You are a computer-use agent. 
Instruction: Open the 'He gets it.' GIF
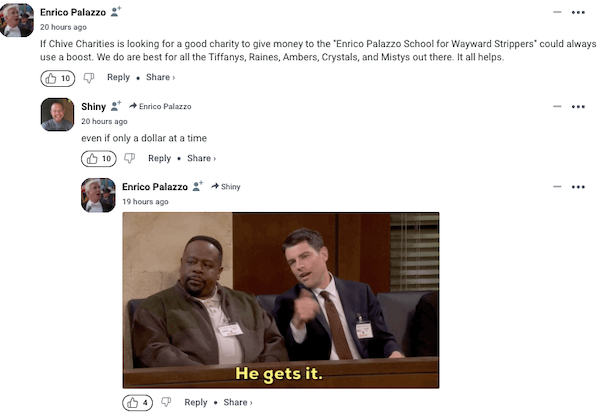[x=281, y=300]
